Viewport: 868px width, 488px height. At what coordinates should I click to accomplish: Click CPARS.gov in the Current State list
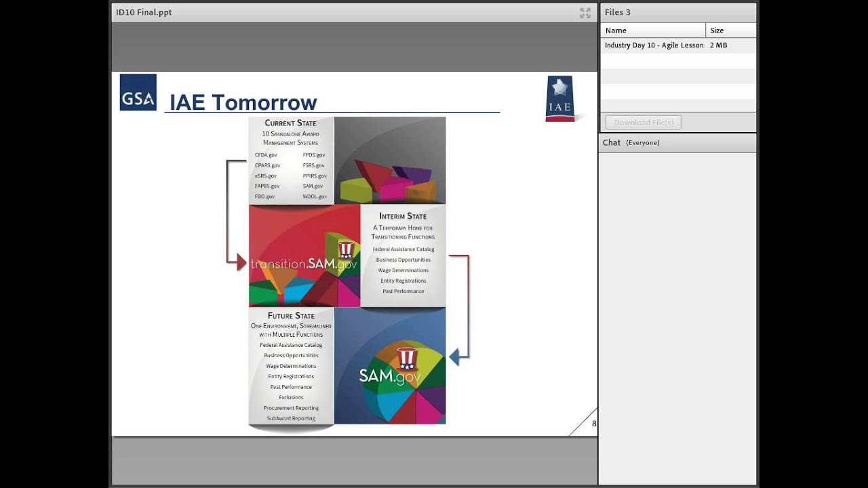click(267, 165)
